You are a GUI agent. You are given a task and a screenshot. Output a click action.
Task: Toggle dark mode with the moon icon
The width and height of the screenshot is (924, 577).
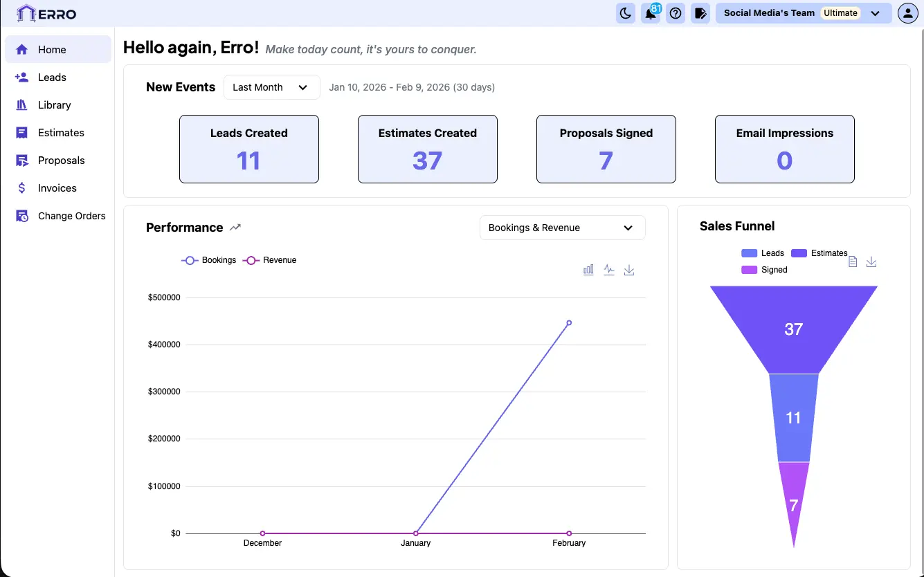pos(625,12)
